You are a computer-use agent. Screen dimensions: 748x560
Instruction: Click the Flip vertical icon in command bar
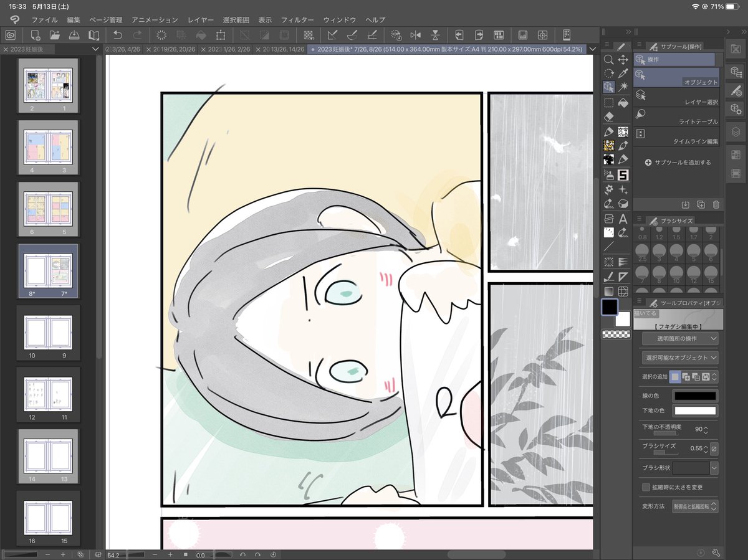tap(435, 35)
